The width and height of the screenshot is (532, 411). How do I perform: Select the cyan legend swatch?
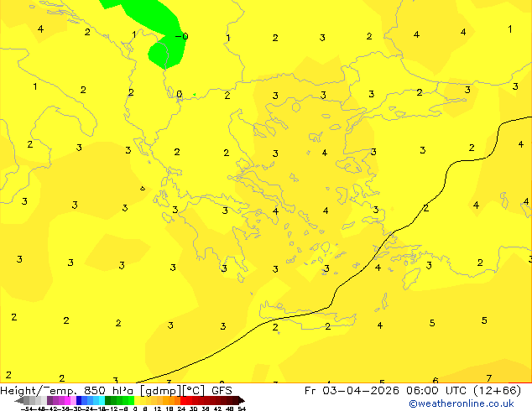click(102, 401)
